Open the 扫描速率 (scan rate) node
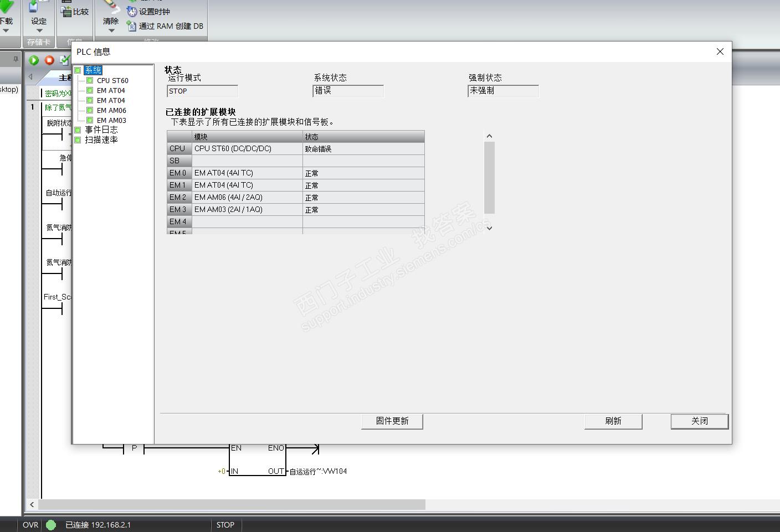The width and height of the screenshot is (780, 532). coord(101,140)
